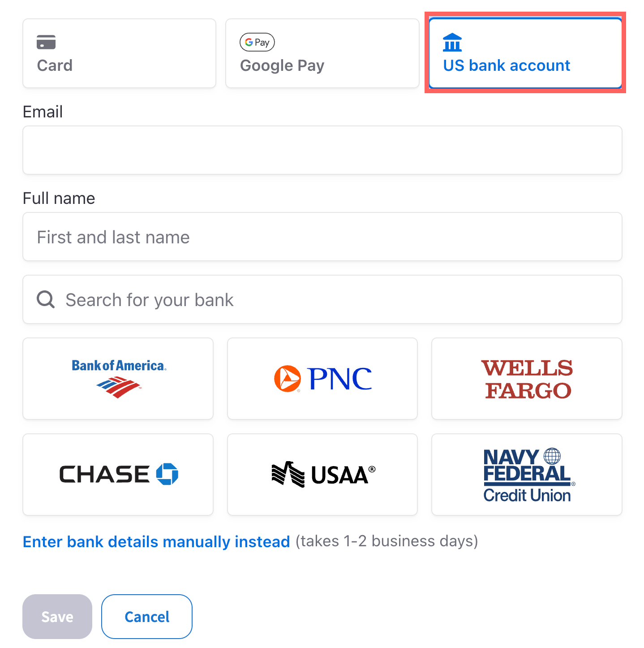
Task: Click the credit card icon
Action: [46, 42]
